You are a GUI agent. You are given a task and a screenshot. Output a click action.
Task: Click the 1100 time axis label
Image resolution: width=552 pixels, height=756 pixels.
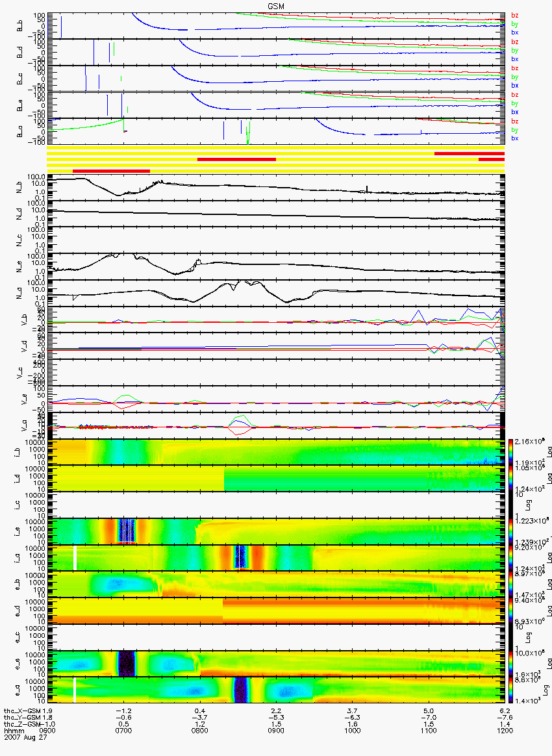[x=429, y=731]
